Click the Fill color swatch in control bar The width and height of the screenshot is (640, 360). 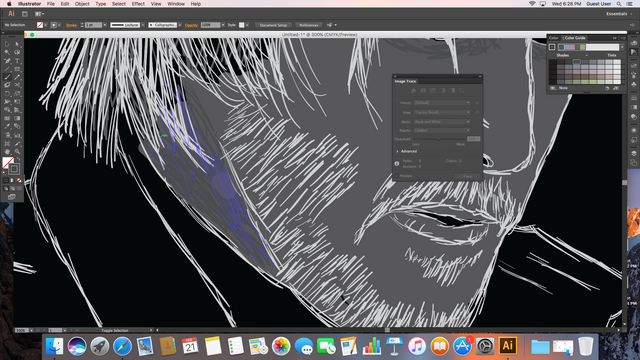40,25
